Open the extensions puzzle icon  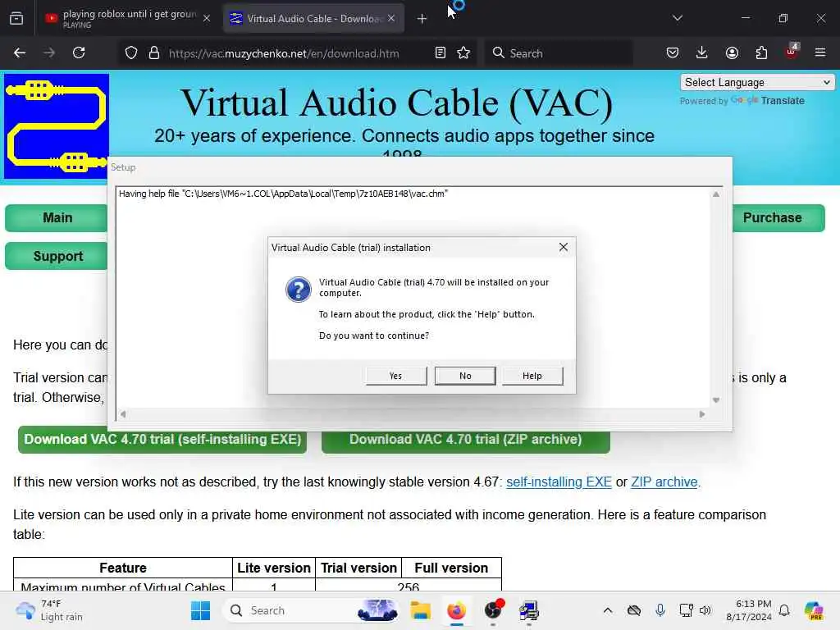coord(761,53)
